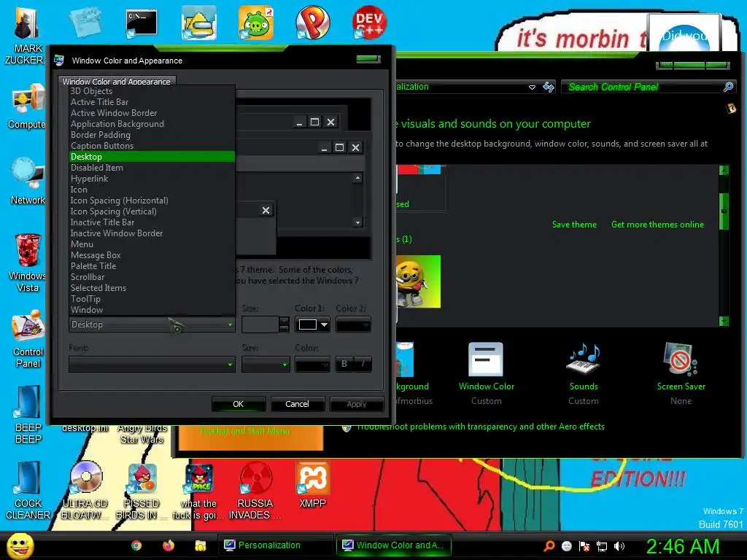Open the Command Prompt desktop shortcut
Image resolution: width=747 pixels, height=560 pixels.
click(x=141, y=23)
